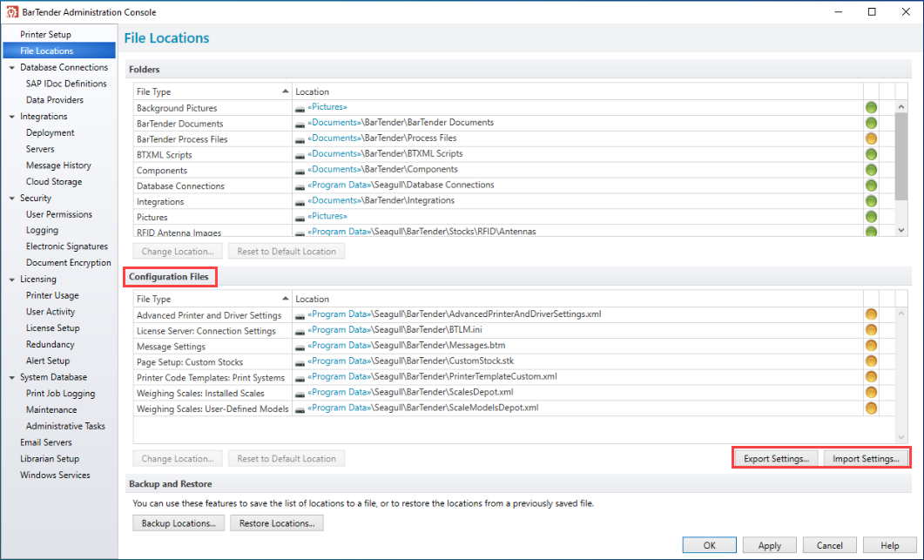Click the BarTender app icon in title bar
924x560 pixels.
[12, 12]
